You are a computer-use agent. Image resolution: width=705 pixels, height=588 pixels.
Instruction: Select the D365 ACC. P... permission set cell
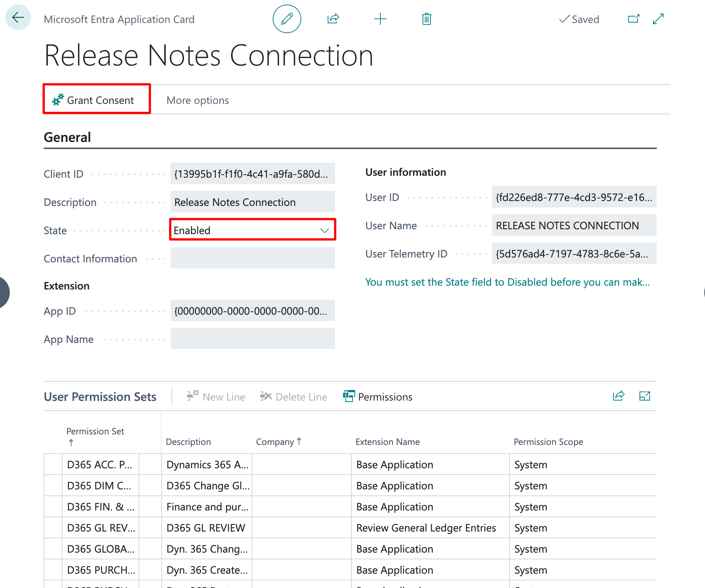pyautogui.click(x=101, y=465)
